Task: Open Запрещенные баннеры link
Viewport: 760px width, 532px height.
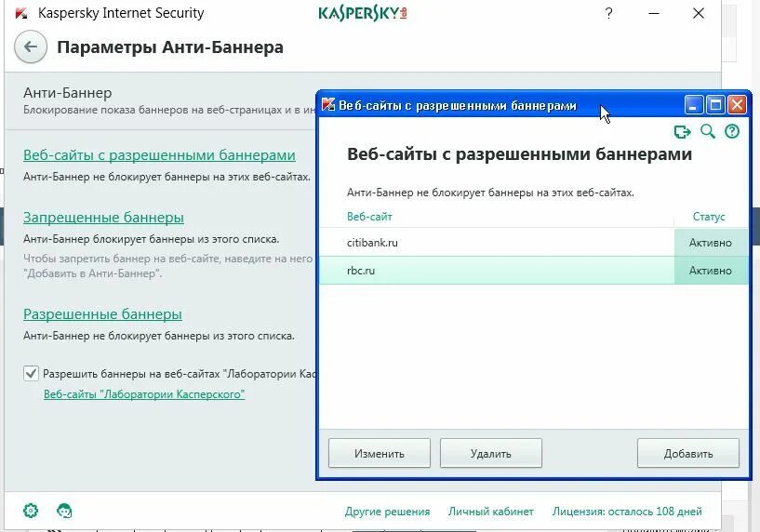Action: click(x=104, y=218)
